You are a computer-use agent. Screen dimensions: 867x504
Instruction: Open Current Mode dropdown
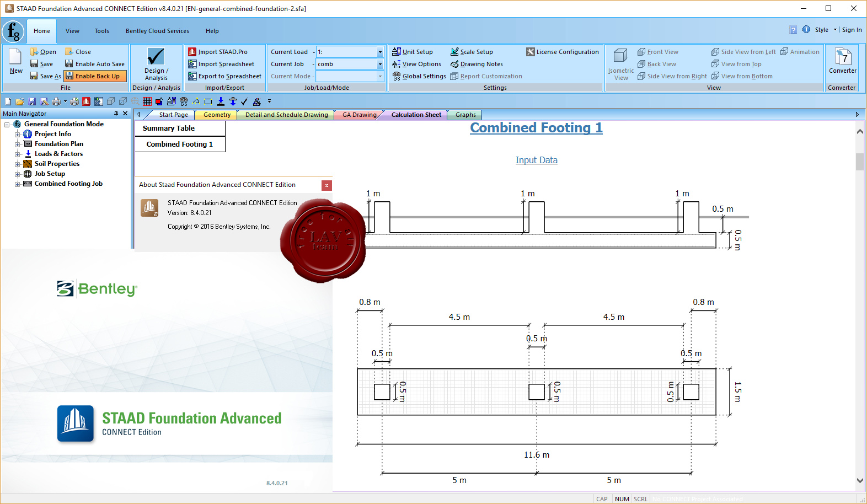tap(379, 76)
